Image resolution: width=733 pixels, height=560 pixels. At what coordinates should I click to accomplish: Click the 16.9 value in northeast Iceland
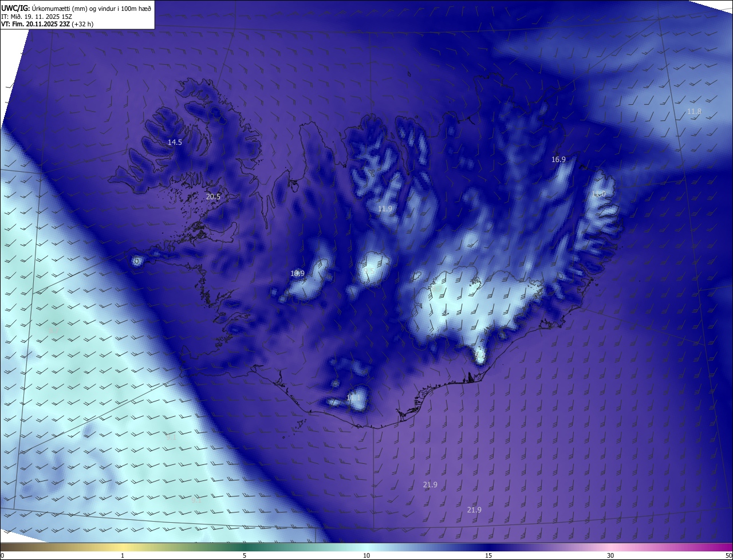point(558,159)
